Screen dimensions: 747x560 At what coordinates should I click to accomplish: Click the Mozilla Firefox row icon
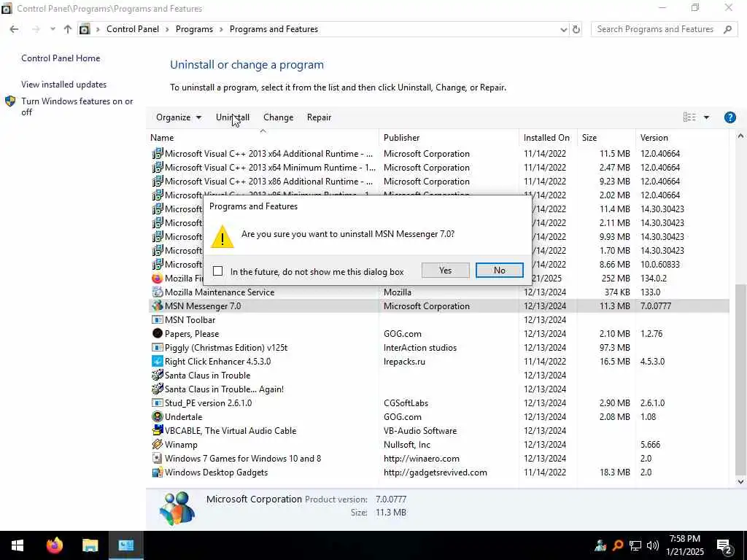click(x=158, y=278)
